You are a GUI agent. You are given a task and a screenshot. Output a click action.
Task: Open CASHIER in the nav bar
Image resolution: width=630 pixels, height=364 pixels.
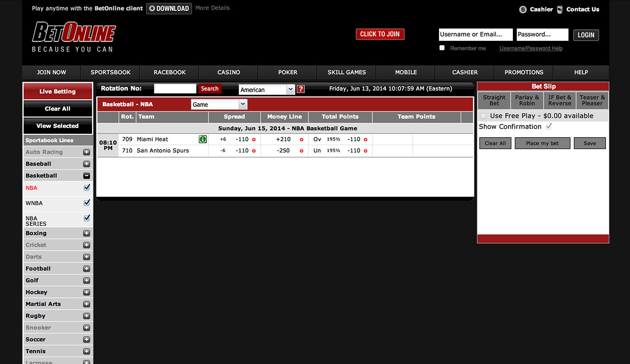pyautogui.click(x=465, y=72)
